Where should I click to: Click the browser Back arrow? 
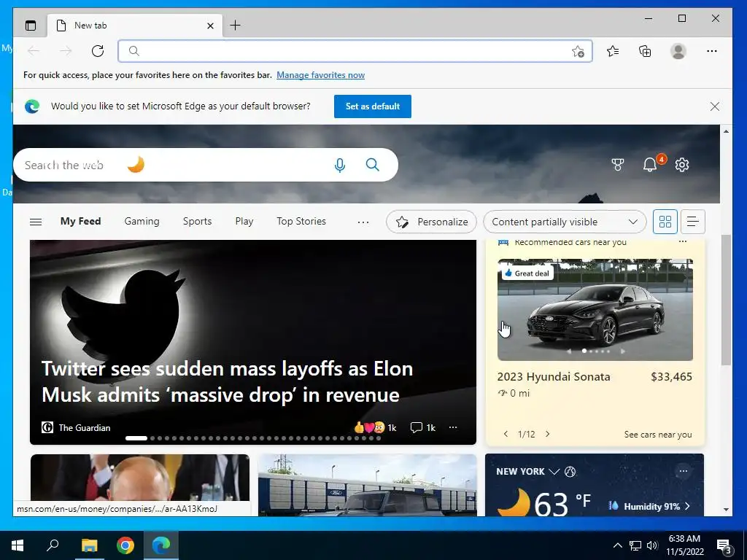tap(34, 51)
